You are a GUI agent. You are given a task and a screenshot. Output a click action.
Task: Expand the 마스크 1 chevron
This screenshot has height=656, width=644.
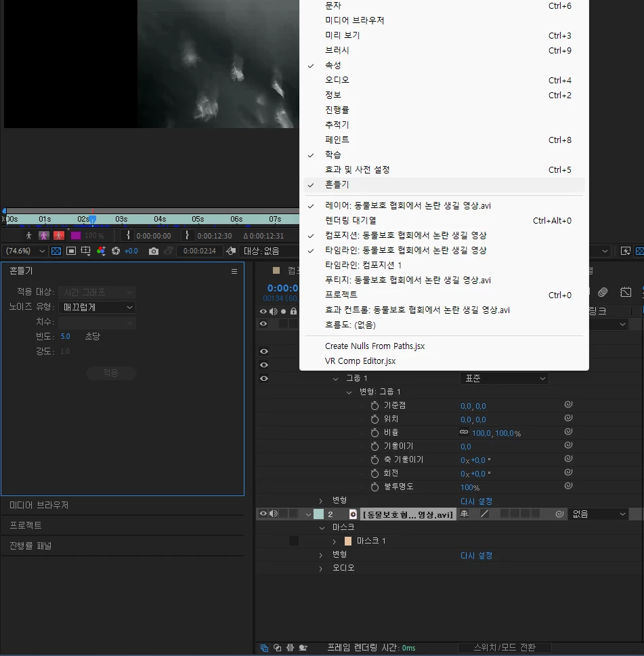(334, 541)
